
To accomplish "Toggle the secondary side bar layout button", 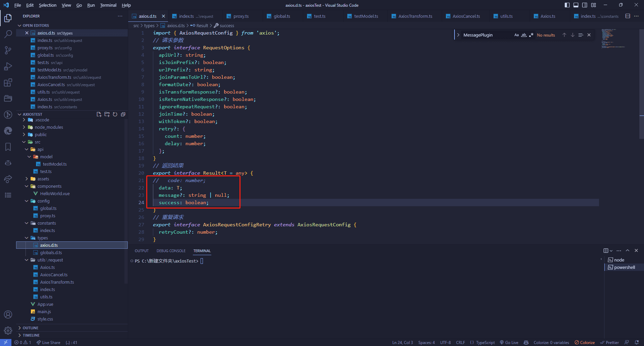I will (585, 5).
